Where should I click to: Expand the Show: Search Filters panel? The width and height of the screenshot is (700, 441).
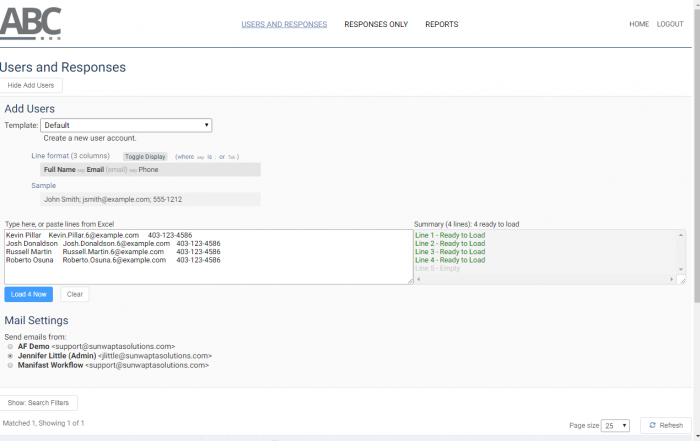[39, 403]
